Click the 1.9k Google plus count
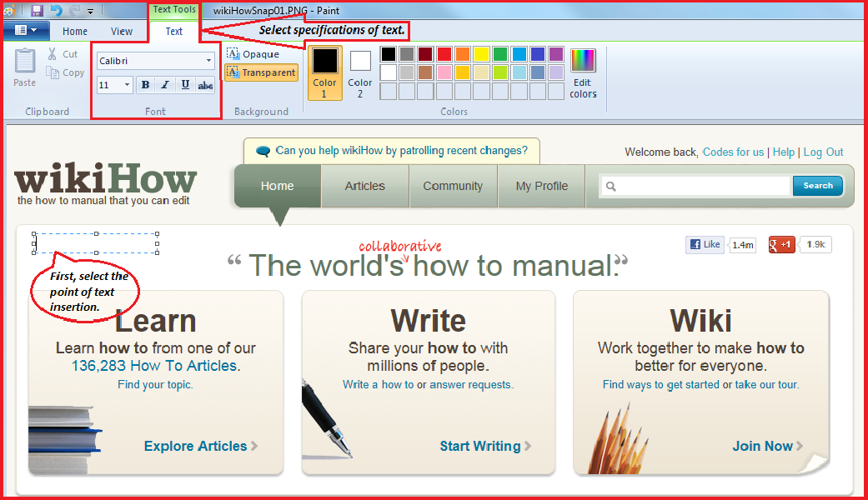Viewport: 868px width, 500px height. (815, 244)
